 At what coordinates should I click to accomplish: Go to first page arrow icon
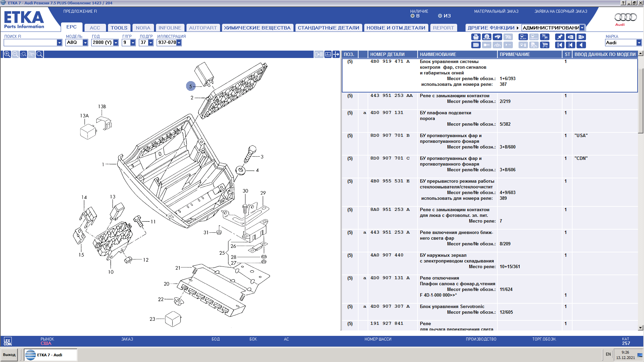click(560, 45)
